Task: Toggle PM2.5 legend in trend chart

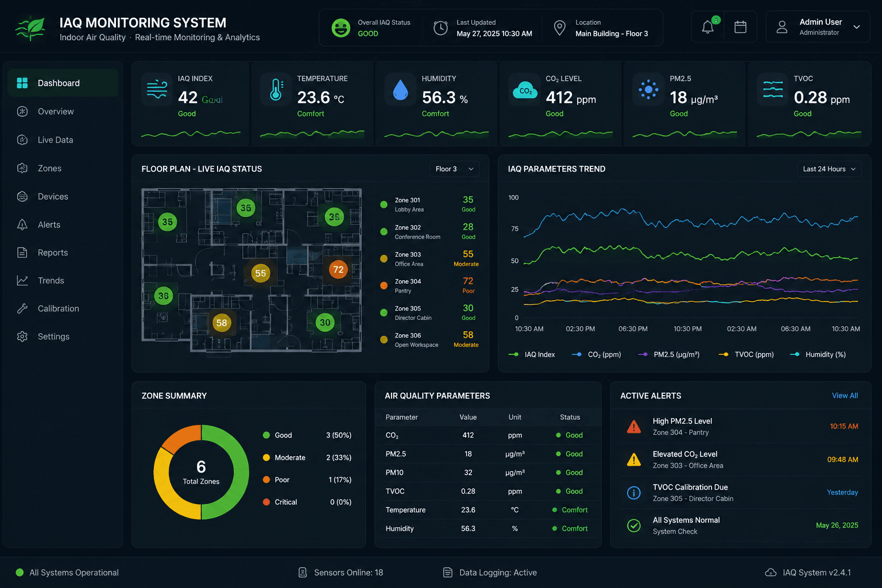Action: point(668,354)
